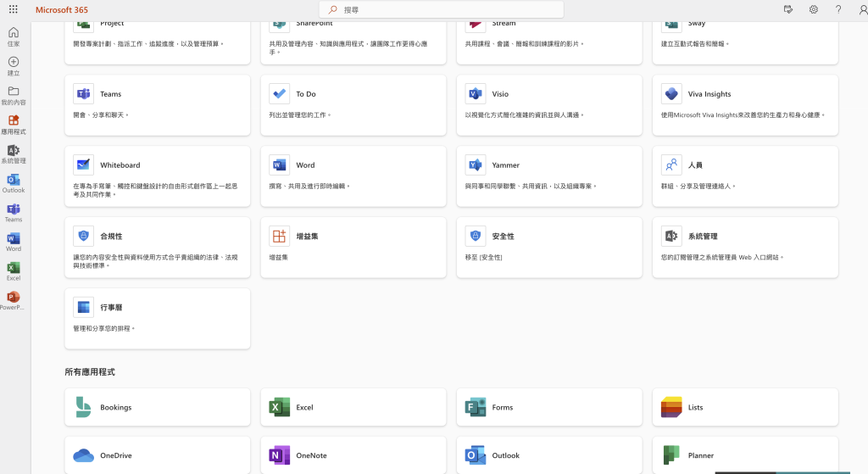
Task: Click the Yammer card title
Action: (x=505, y=165)
